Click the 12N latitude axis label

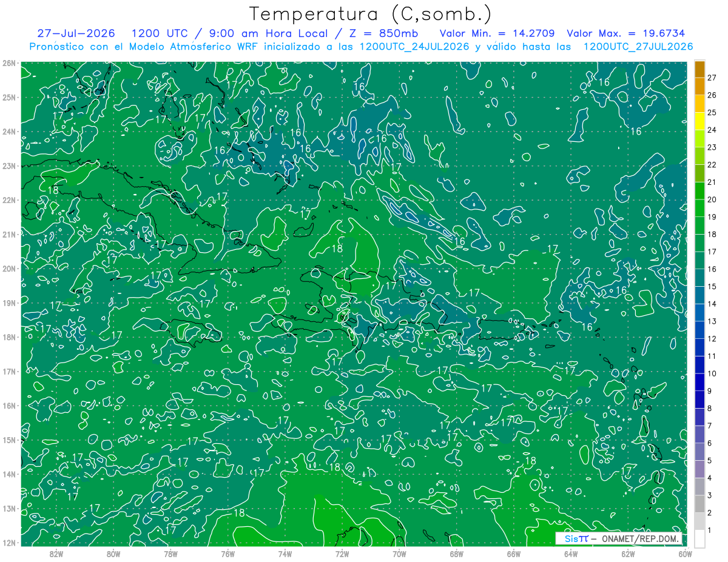pos(9,543)
